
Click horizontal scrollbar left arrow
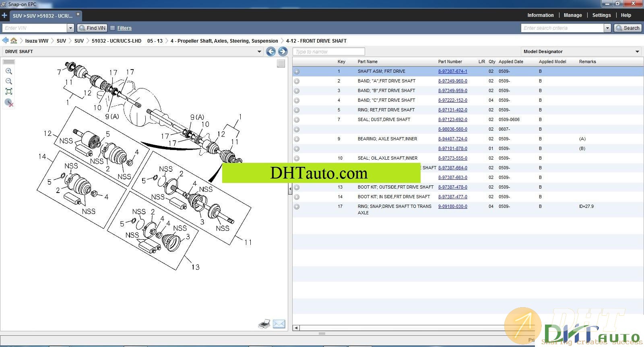(x=296, y=328)
